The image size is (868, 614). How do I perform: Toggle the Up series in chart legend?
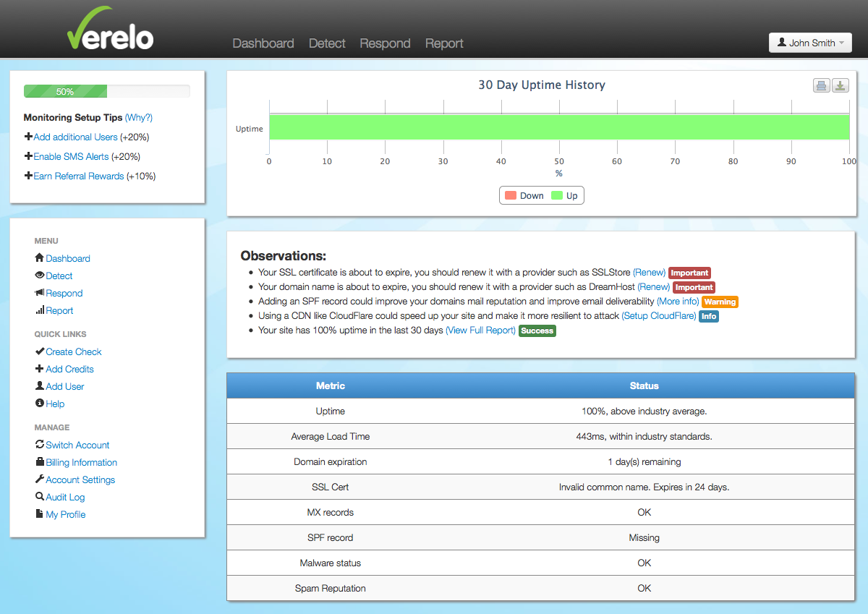coord(565,195)
